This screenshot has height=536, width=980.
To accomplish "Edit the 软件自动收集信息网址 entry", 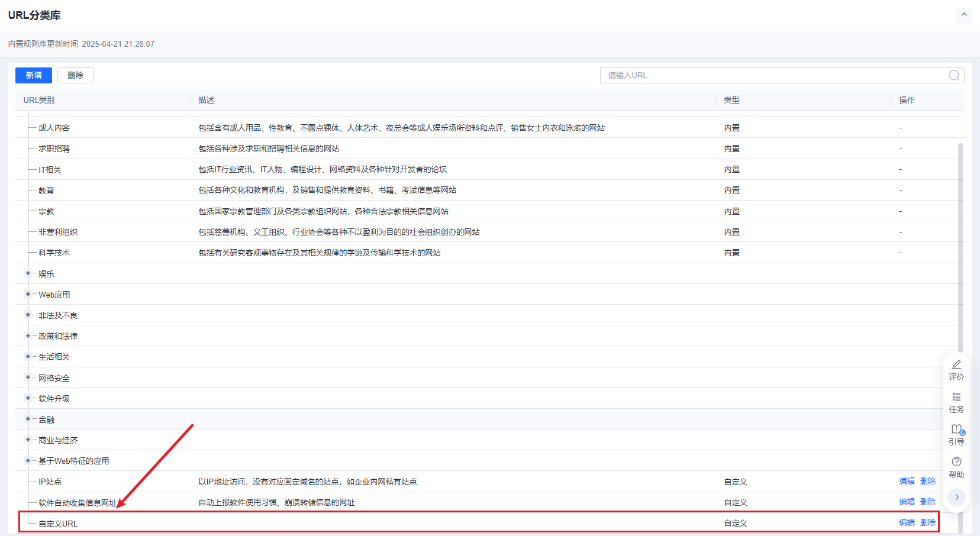I will [x=907, y=502].
